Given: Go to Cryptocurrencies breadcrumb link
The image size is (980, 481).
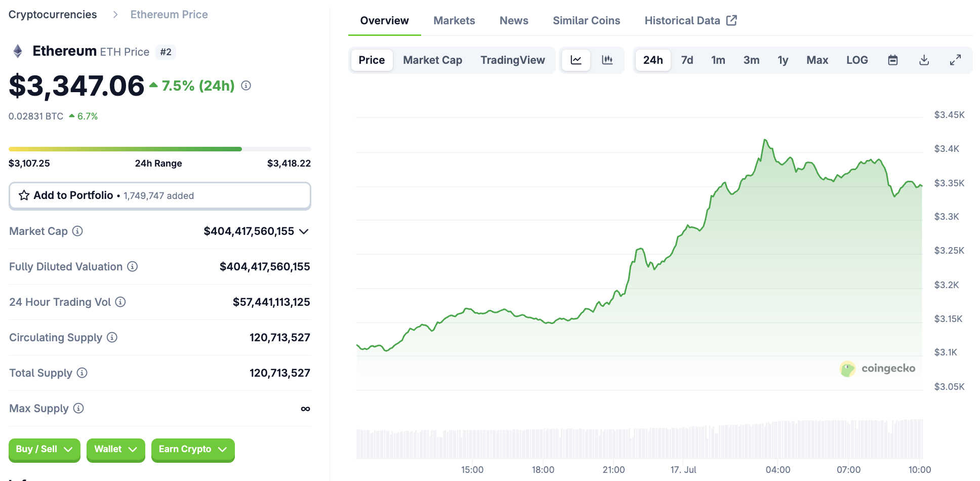Looking at the screenshot, I should pos(53,15).
